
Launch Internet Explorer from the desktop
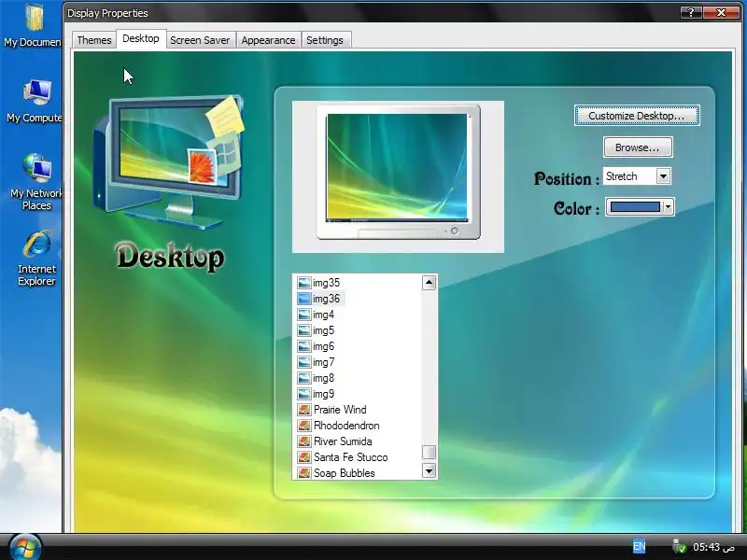point(36,259)
